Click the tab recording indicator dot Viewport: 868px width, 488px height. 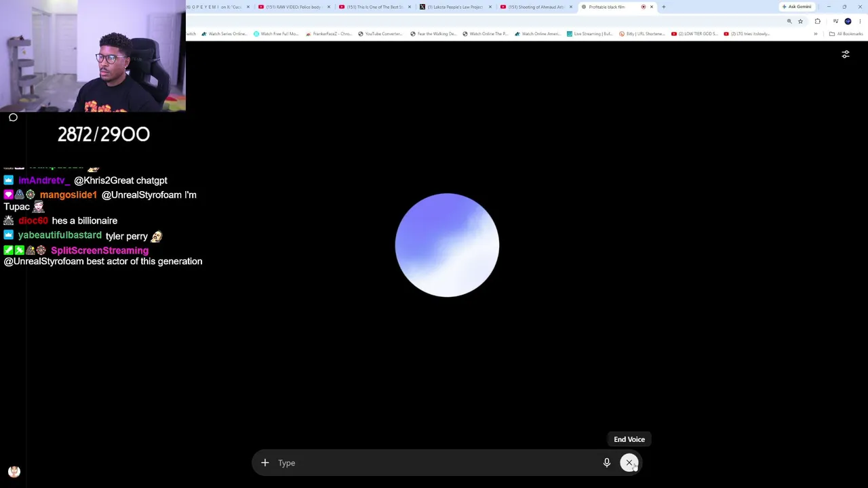click(x=644, y=7)
